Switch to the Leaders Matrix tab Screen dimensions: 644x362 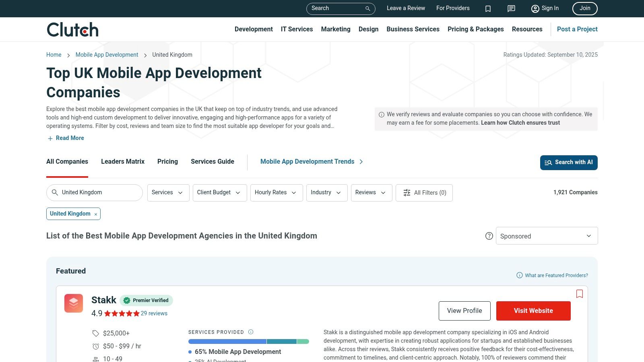[x=122, y=161]
